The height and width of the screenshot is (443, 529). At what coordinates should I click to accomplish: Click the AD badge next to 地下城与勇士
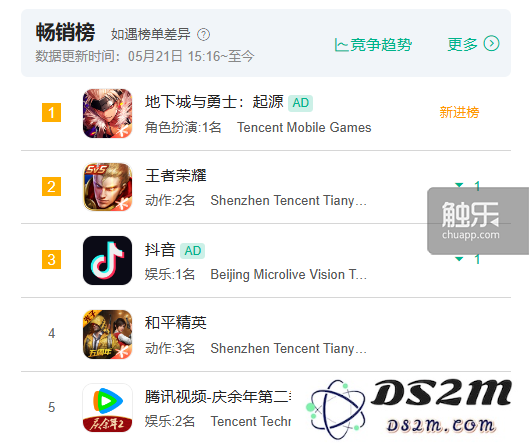click(x=300, y=103)
